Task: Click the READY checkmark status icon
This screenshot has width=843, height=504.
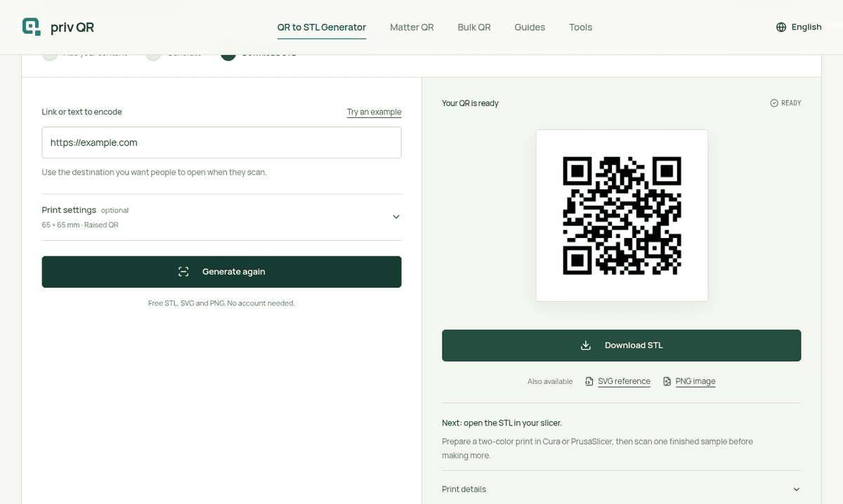Action: (x=774, y=103)
